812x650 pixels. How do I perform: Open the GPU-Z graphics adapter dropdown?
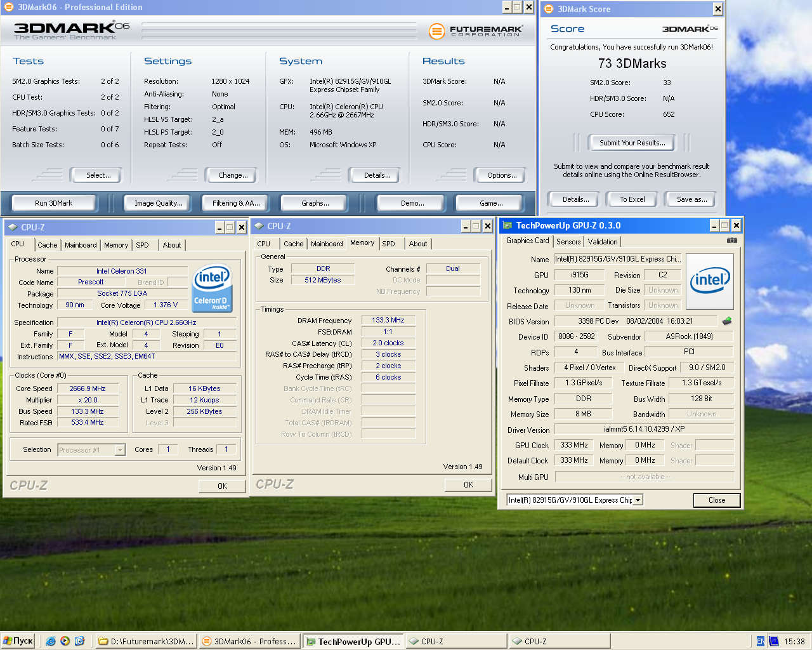tap(638, 500)
